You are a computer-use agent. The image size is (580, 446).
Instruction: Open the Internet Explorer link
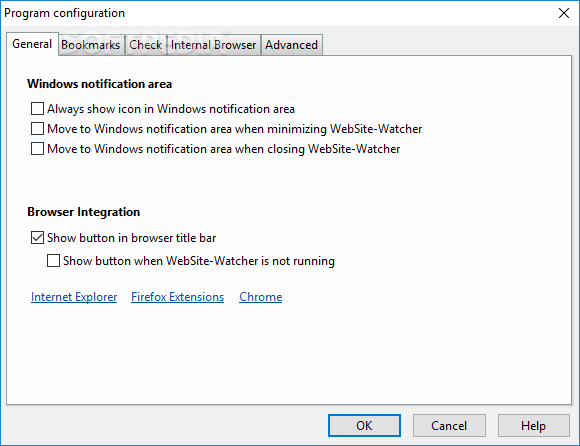coord(74,297)
